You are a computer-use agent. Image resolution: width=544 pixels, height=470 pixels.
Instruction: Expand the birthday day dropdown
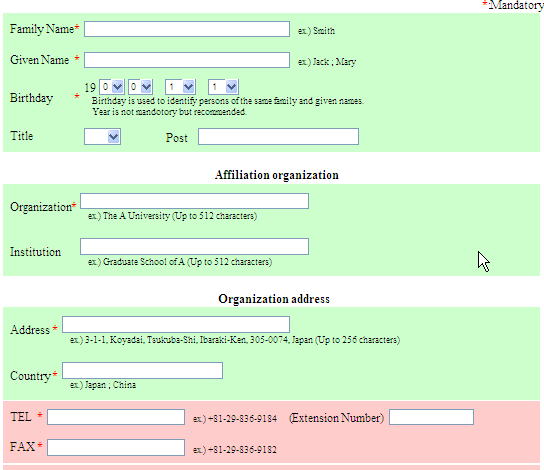[x=223, y=87]
